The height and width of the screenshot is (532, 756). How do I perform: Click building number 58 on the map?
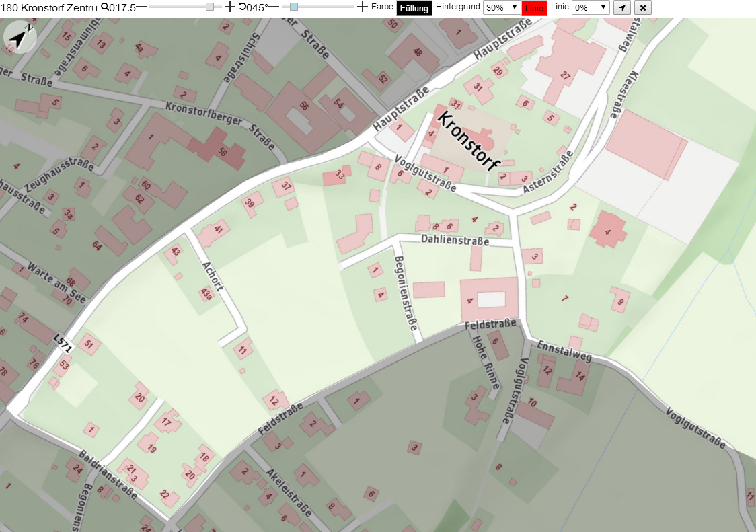click(x=222, y=153)
